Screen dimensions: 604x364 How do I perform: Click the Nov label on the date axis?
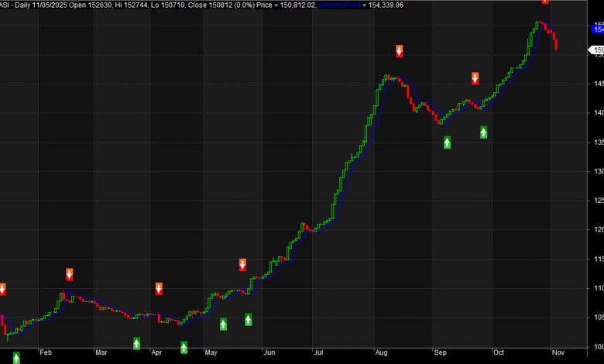click(x=556, y=352)
